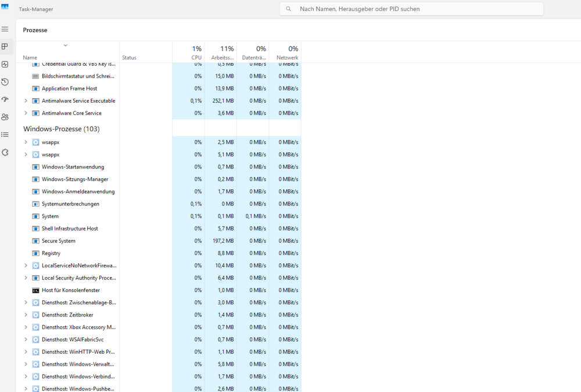Open the Performance page icon in sidebar
The width and height of the screenshot is (581, 392).
coord(5,64)
